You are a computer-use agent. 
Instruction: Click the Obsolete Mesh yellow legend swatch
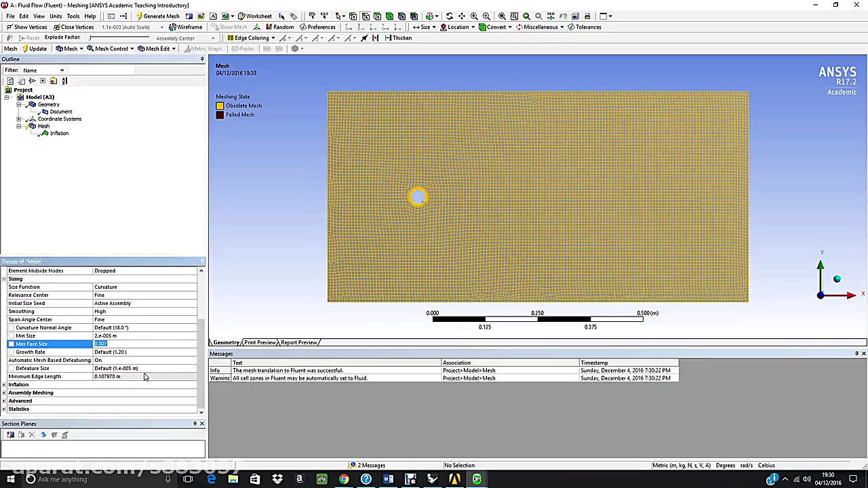[220, 106]
